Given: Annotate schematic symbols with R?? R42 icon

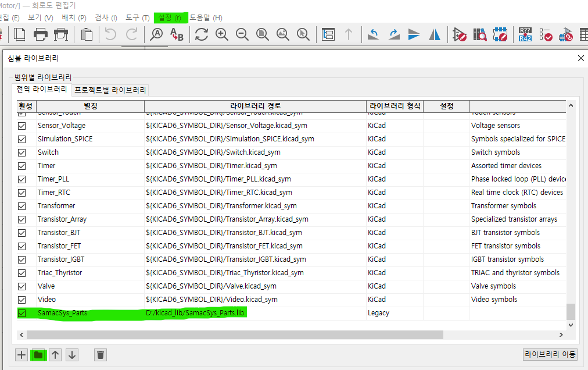Looking at the screenshot, I should pyautogui.click(x=525, y=34).
